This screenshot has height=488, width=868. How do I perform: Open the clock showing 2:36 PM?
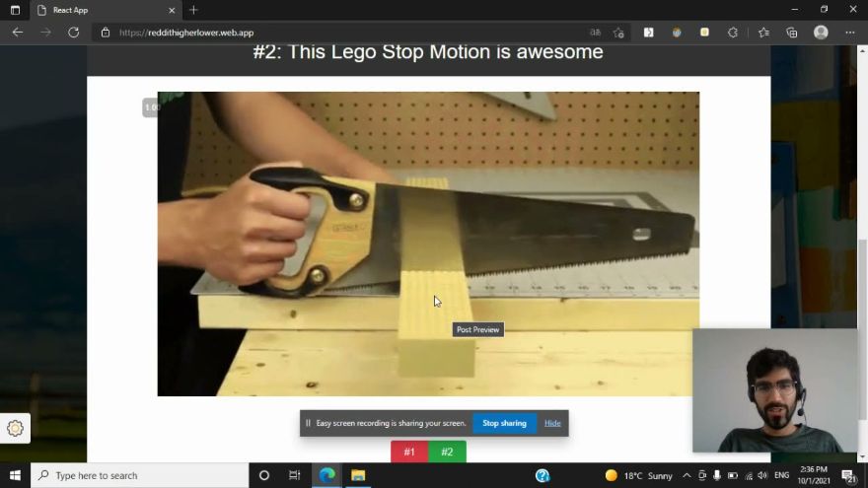tap(813, 475)
